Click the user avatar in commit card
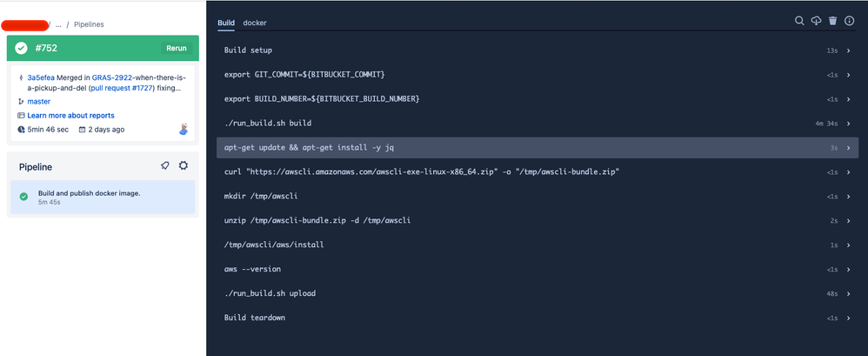 (184, 129)
